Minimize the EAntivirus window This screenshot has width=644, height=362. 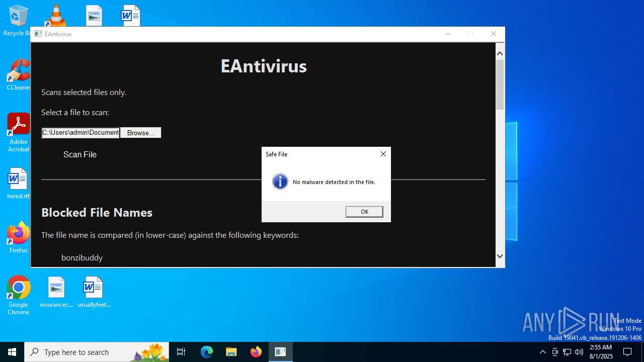point(448,34)
